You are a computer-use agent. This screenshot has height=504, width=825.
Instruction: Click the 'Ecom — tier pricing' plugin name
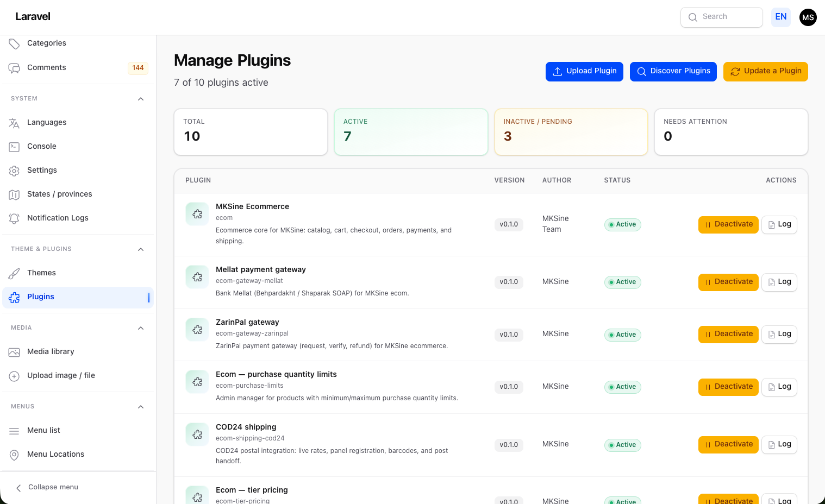(x=252, y=490)
